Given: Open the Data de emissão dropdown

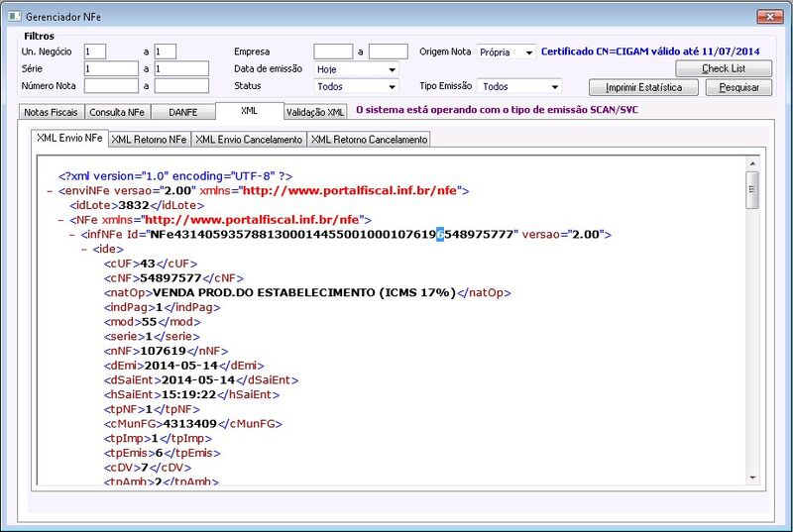Looking at the screenshot, I should point(392,69).
